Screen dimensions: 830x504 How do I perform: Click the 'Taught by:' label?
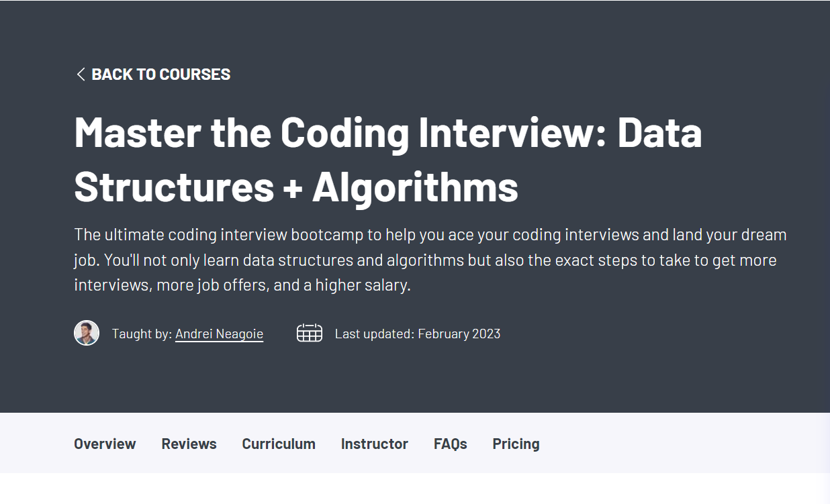point(142,334)
